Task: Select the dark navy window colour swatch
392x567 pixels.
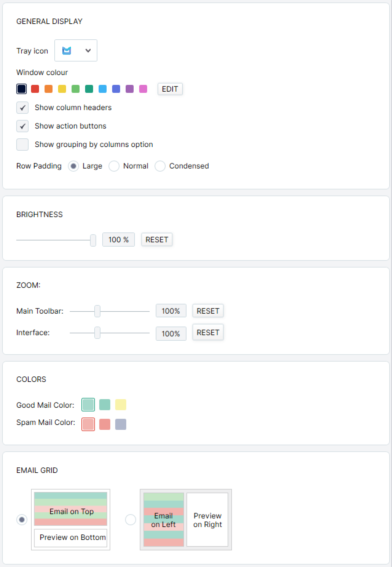Action: pos(22,89)
